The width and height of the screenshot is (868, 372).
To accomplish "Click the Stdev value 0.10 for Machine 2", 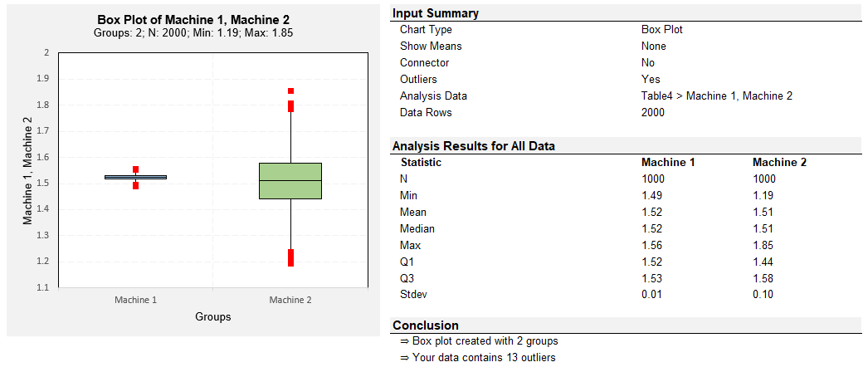I will pos(763,295).
